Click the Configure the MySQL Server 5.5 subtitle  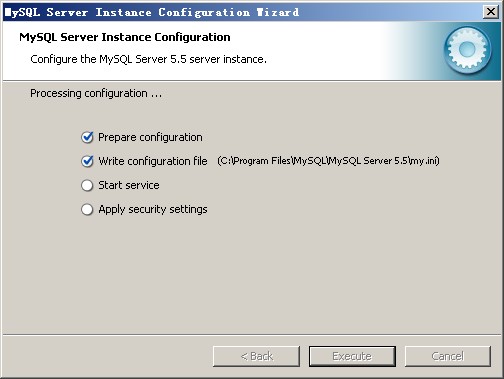click(x=148, y=59)
